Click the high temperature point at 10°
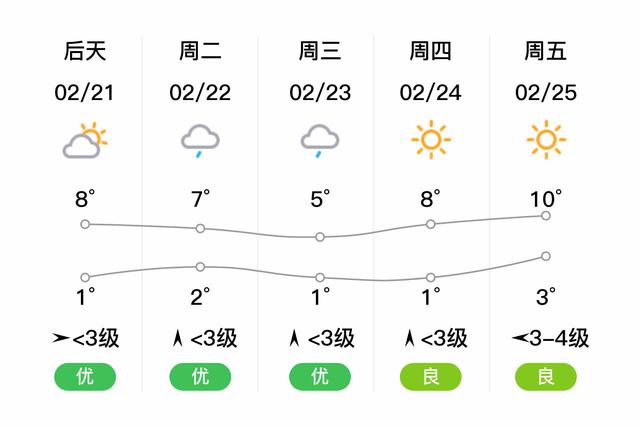The height and width of the screenshot is (427, 640). (x=546, y=216)
